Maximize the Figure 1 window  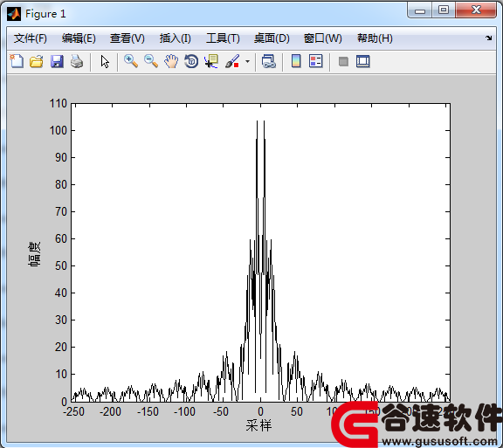click(x=444, y=10)
